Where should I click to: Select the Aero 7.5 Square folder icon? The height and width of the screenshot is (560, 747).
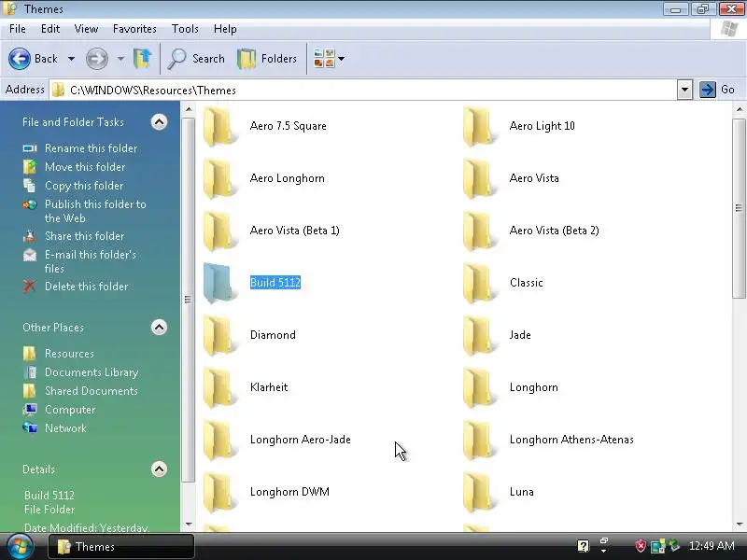coord(219,126)
